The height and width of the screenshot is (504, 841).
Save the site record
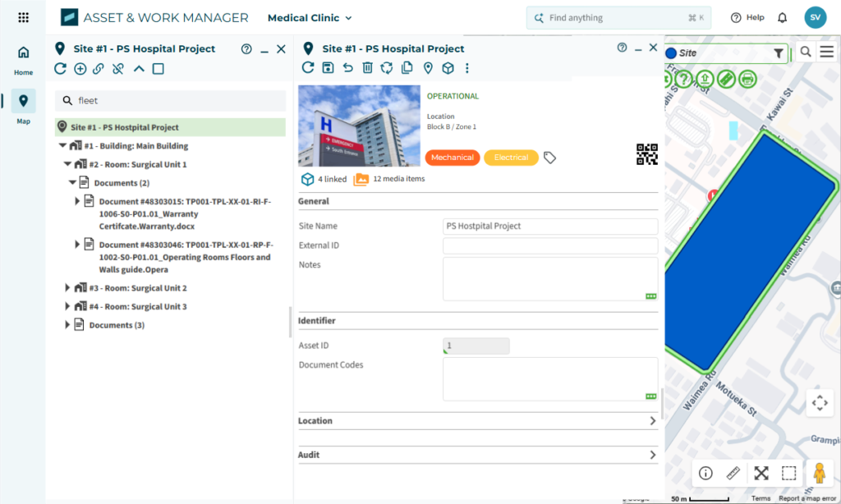pos(328,67)
